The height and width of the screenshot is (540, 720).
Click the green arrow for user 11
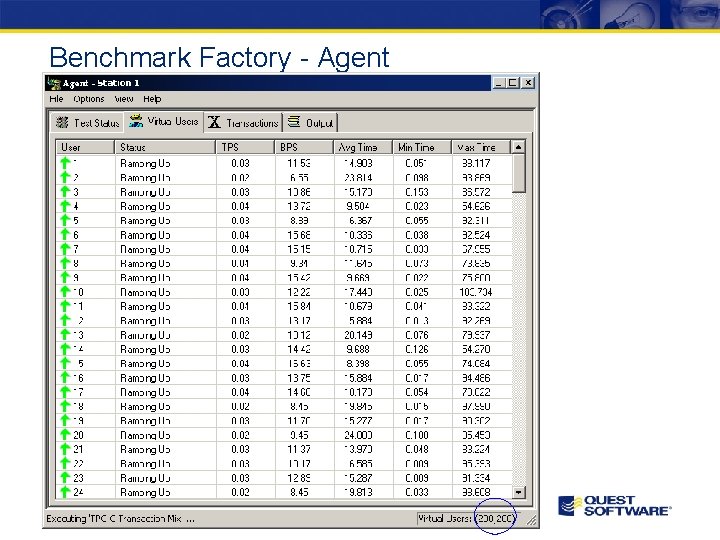[x=65, y=306]
